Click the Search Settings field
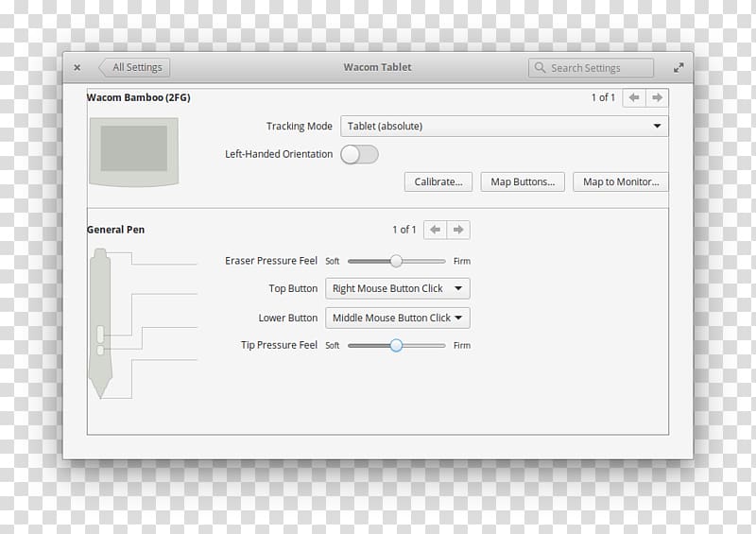 591,68
